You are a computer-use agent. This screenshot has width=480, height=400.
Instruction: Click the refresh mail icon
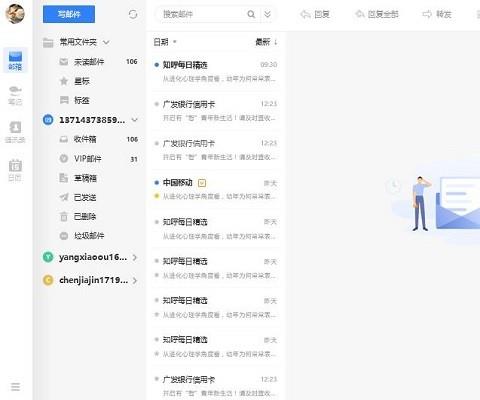pos(133,14)
